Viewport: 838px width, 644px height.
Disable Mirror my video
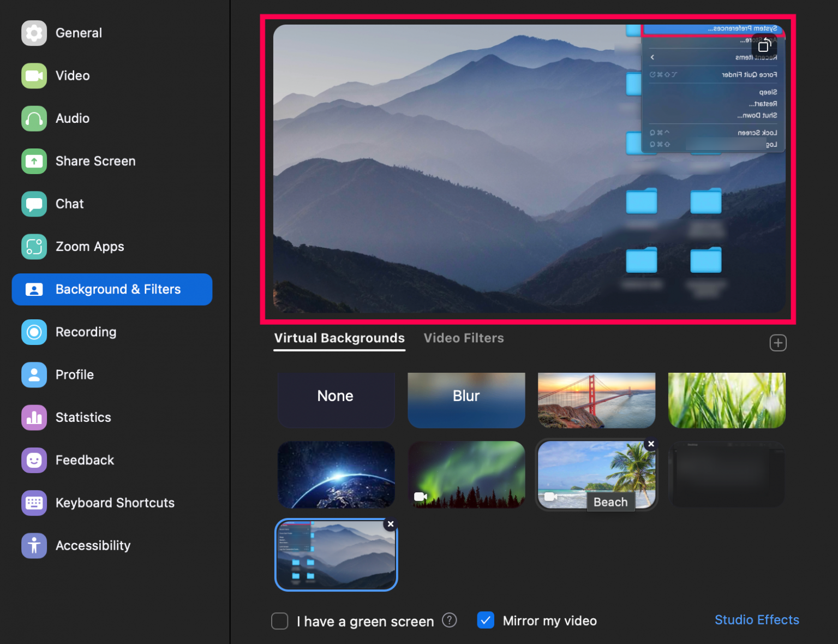coord(486,621)
